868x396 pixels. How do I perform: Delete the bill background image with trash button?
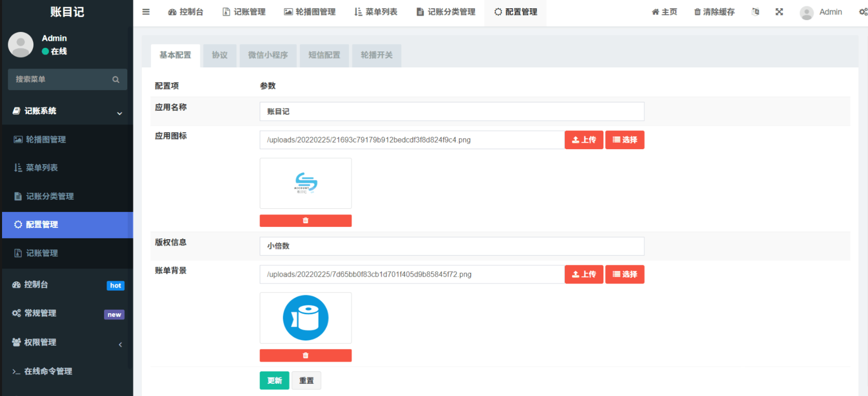point(305,355)
